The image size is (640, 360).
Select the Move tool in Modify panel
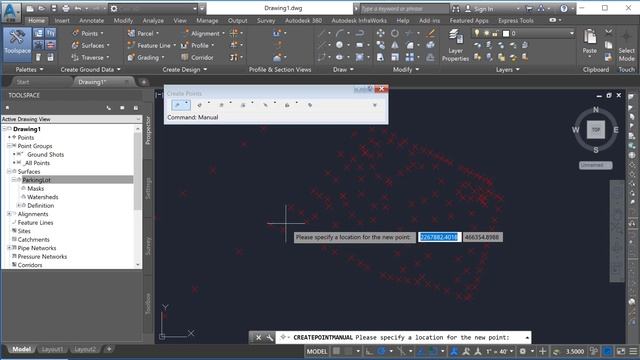(380, 33)
